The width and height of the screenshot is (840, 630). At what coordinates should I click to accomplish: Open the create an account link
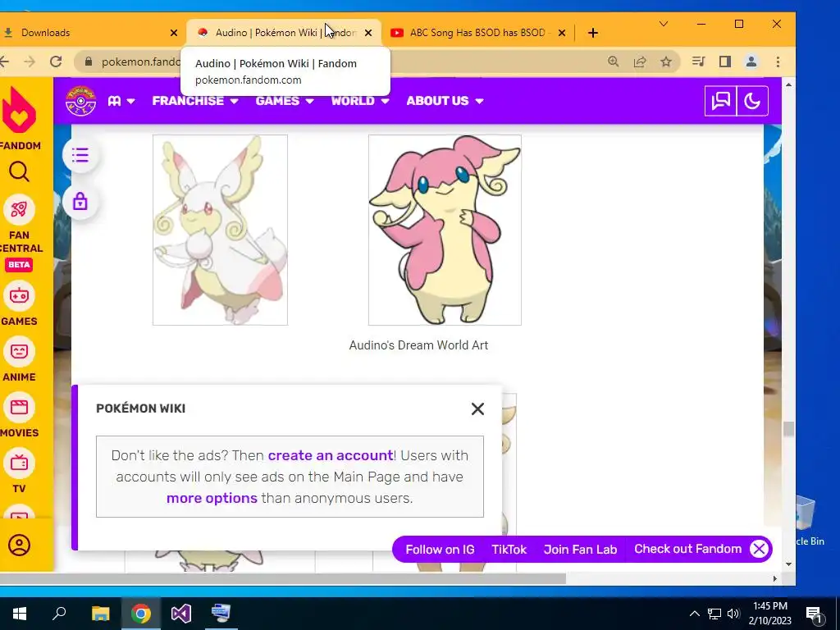331,455
